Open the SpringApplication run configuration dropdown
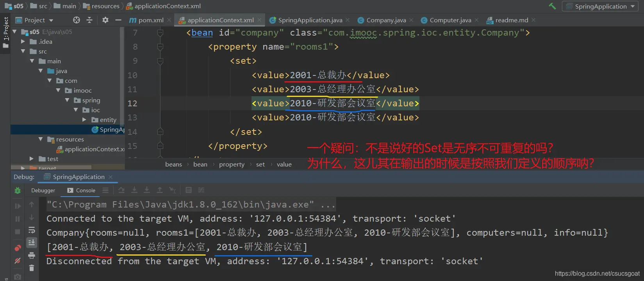The width and height of the screenshot is (644, 281). click(601, 6)
